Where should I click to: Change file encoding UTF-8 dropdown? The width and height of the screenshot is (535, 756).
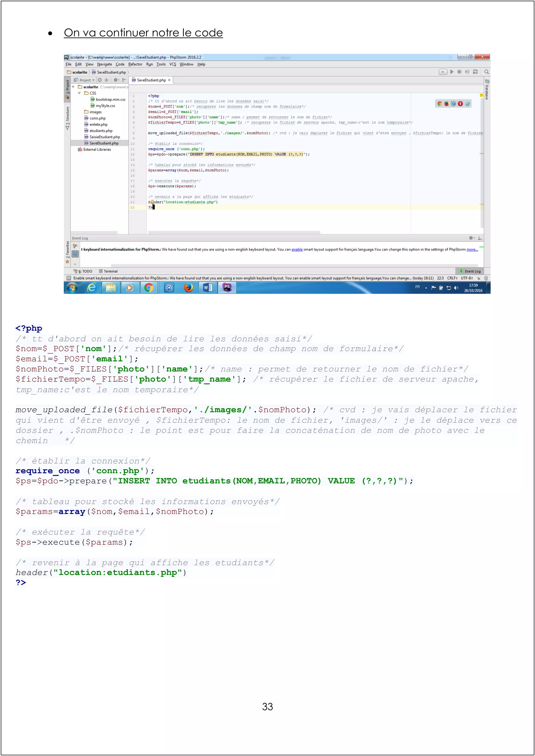pyautogui.click(x=467, y=278)
